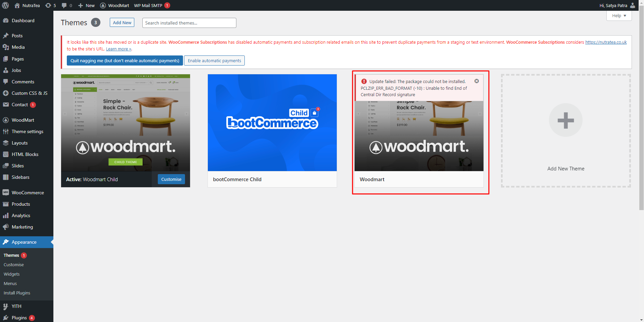Click the WordPress logo in admin bar
The width and height of the screenshot is (644, 322).
(x=5, y=5)
